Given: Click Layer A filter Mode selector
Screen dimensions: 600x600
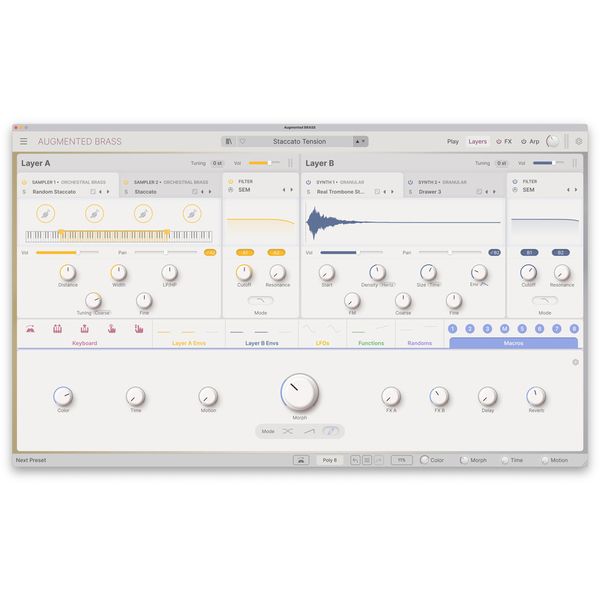Looking at the screenshot, I should click(x=261, y=301).
